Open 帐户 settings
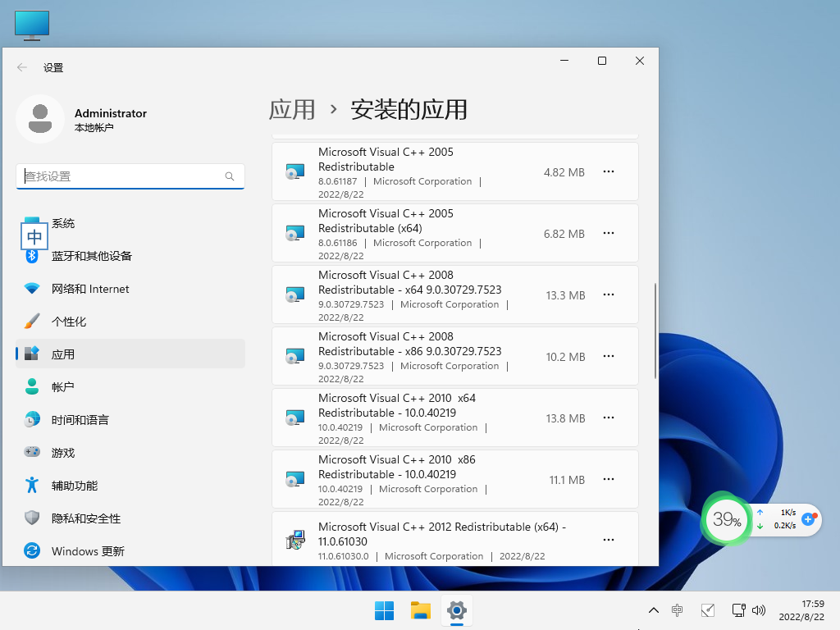Image resolution: width=840 pixels, height=630 pixels. click(63, 386)
